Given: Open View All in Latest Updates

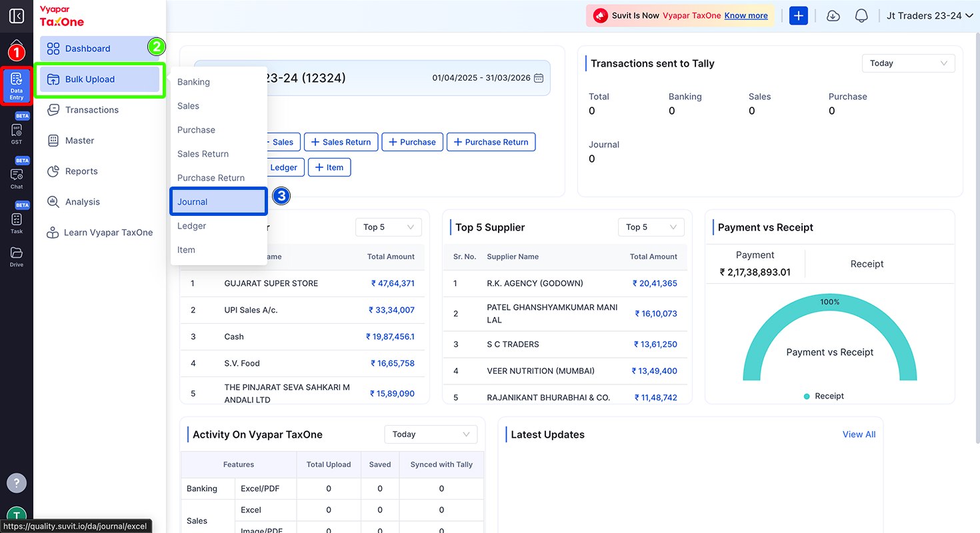Looking at the screenshot, I should [x=859, y=434].
